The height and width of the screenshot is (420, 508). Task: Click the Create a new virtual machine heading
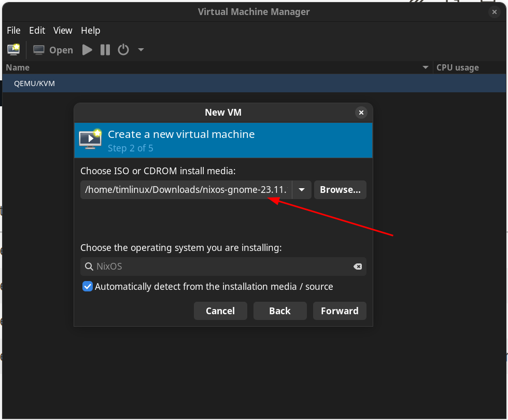coord(181,134)
